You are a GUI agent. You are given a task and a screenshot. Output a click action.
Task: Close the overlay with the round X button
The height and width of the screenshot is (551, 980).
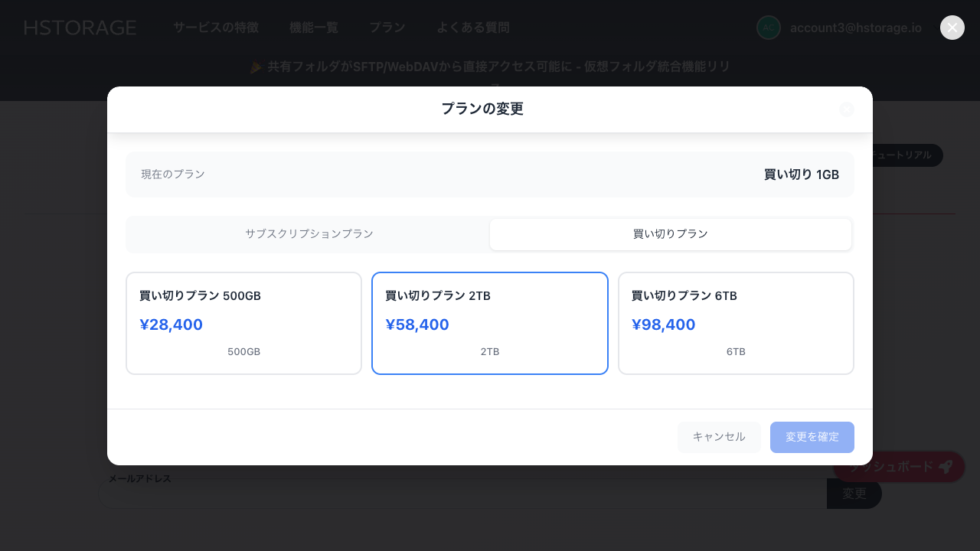pos(952,28)
